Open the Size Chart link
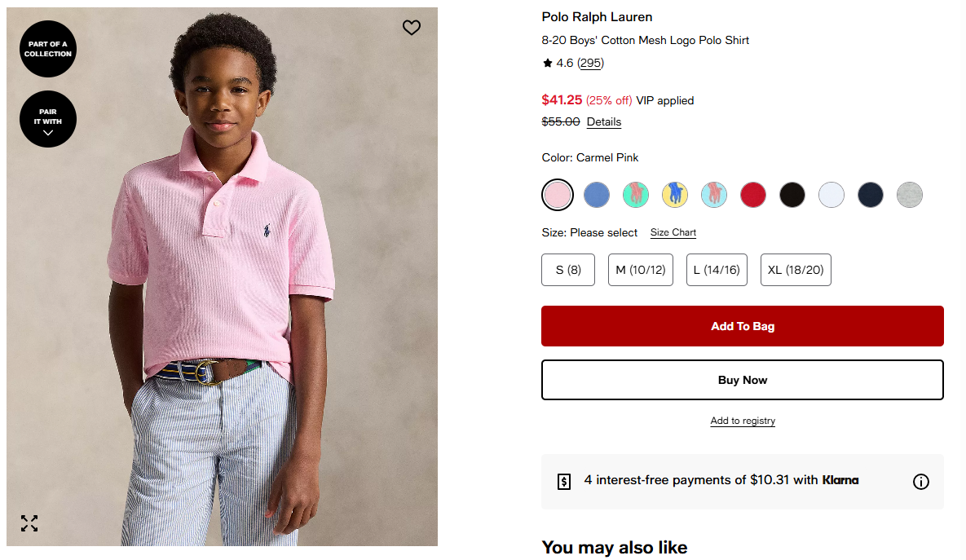966x560 pixels. (673, 232)
